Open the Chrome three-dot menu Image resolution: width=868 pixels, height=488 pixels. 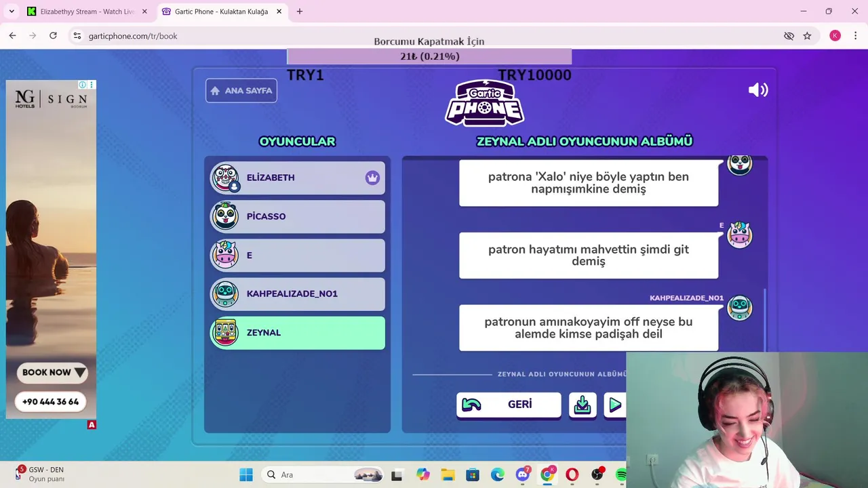[855, 36]
